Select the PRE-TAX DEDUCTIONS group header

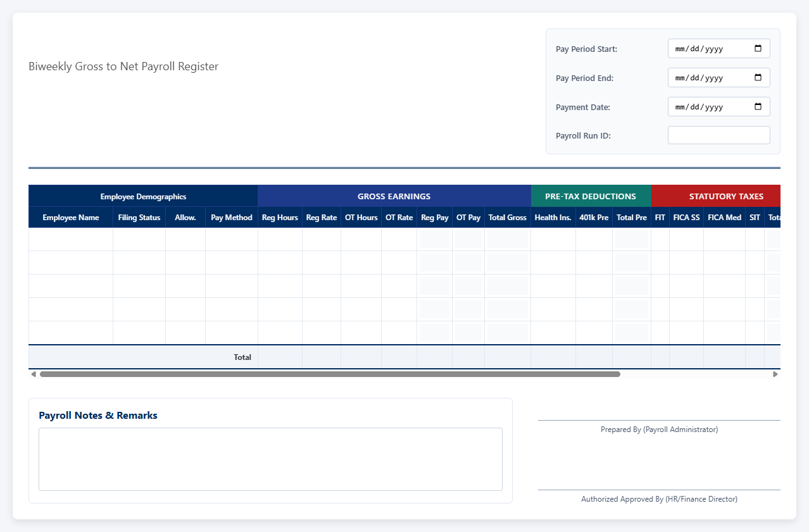591,196
